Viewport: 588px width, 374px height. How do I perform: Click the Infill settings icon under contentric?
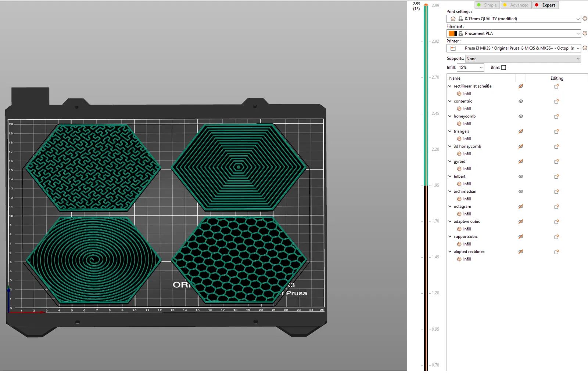coord(459,109)
